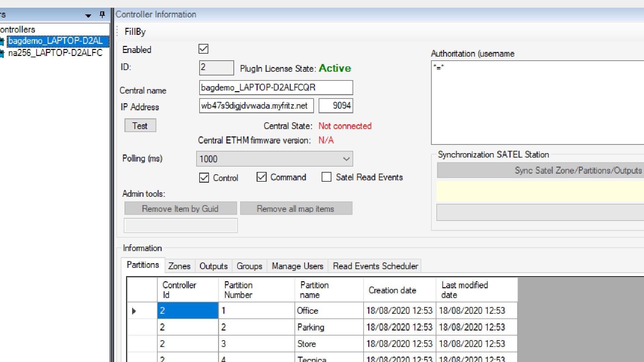This screenshot has width=644, height=362.
Task: Switch to the Outputs tab
Action: click(214, 266)
